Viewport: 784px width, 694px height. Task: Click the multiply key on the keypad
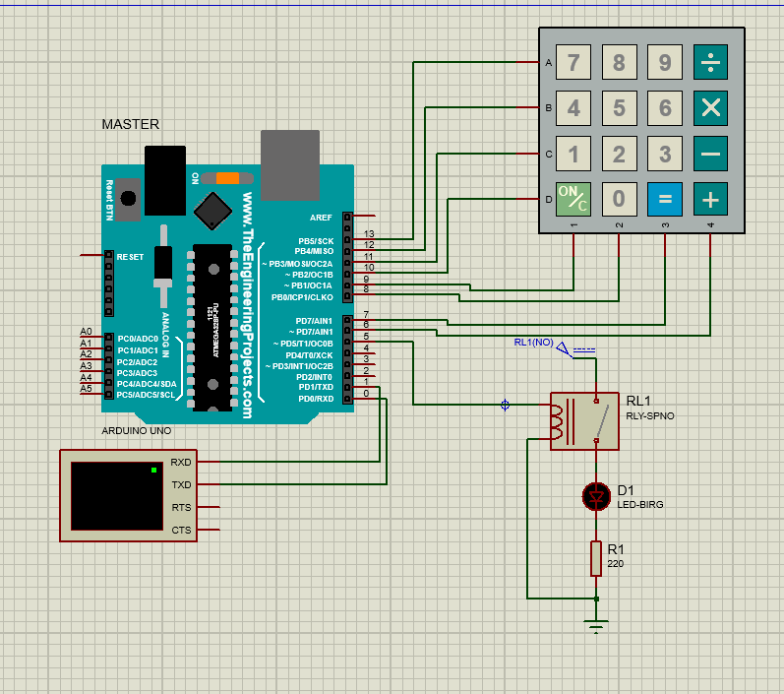710,108
